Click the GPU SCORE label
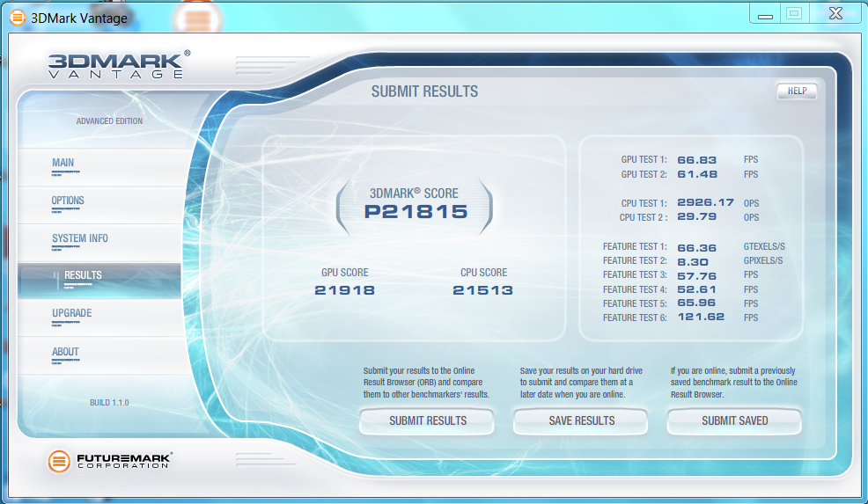868x504 pixels. pos(344,272)
